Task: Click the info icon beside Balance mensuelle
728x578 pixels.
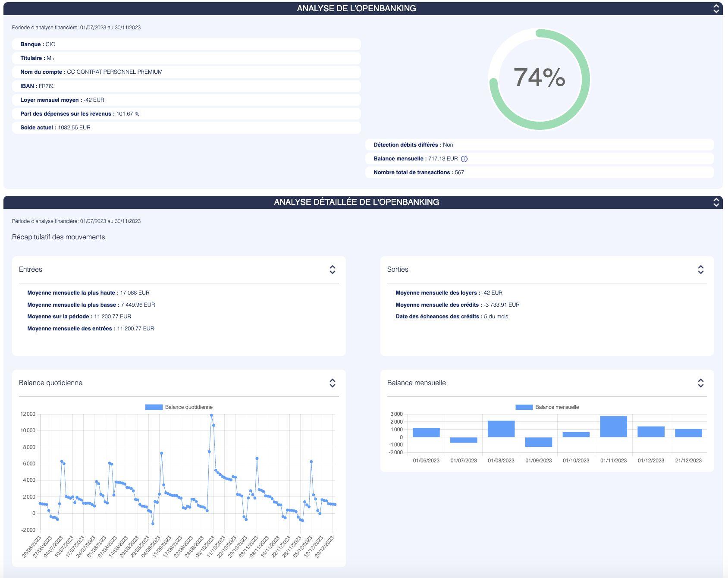Action: [x=464, y=159]
